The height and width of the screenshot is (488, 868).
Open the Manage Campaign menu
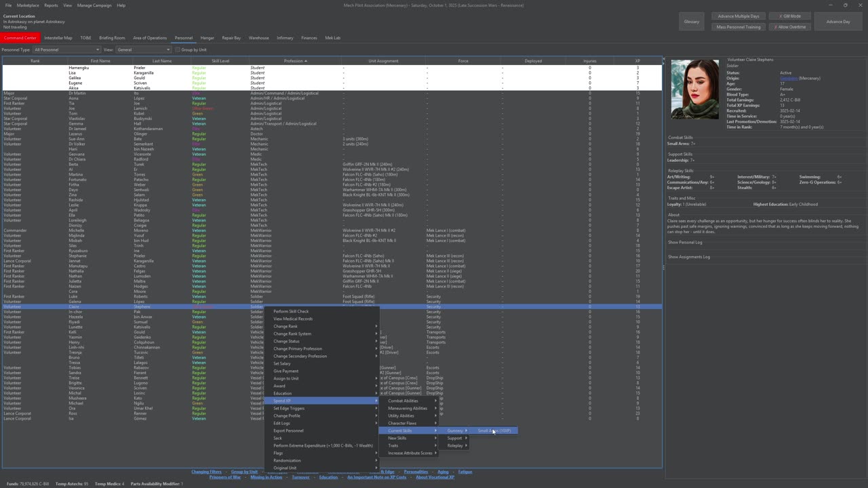94,5
